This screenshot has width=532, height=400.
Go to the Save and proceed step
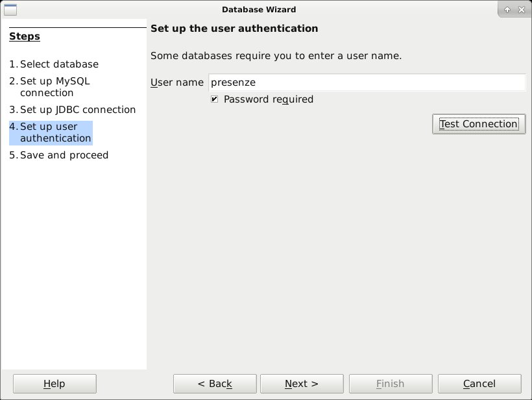[x=64, y=155]
